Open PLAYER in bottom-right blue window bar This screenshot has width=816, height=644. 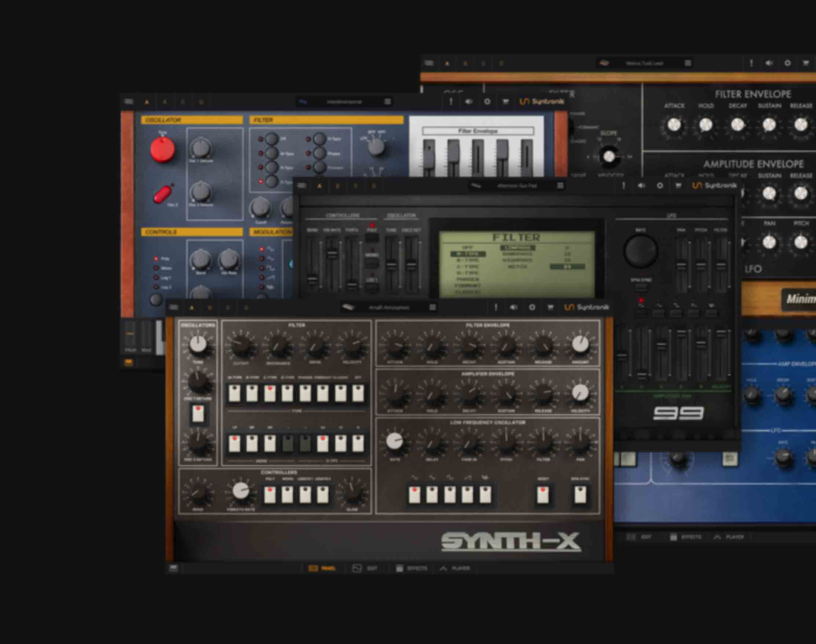click(x=729, y=537)
